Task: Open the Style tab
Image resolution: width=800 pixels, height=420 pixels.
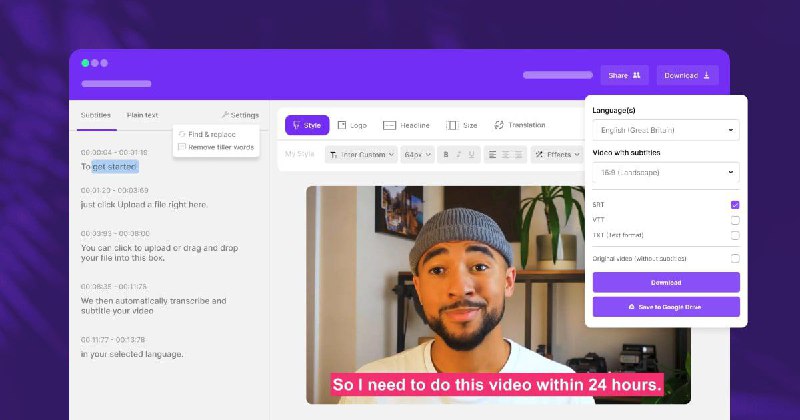Action: (307, 125)
